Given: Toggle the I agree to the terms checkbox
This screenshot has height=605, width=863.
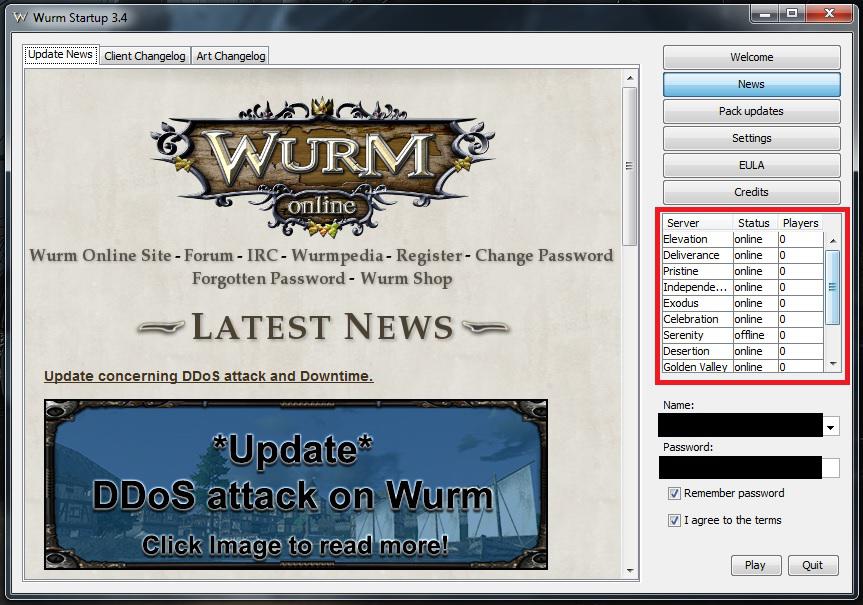Looking at the screenshot, I should [674, 520].
